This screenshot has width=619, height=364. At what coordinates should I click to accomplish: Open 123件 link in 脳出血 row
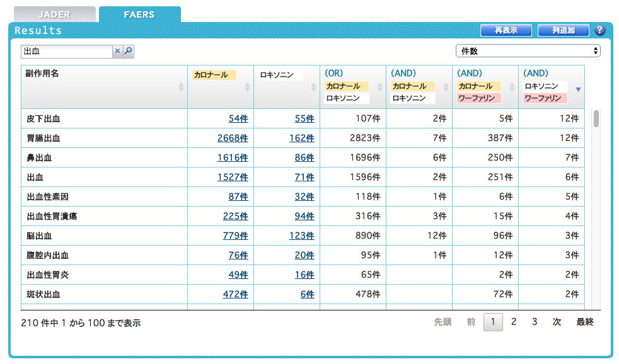301,236
